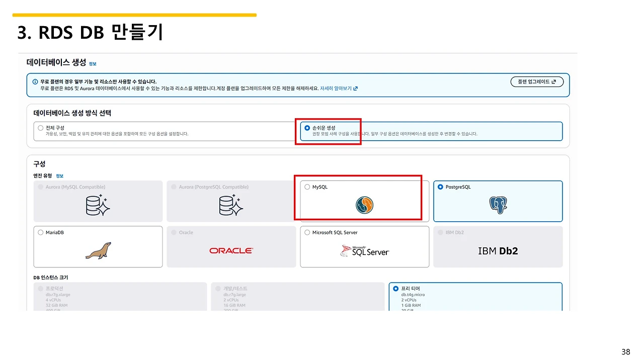Click the PostgreSQL elephant logo
The width and height of the screenshot is (644, 362).
click(x=498, y=205)
